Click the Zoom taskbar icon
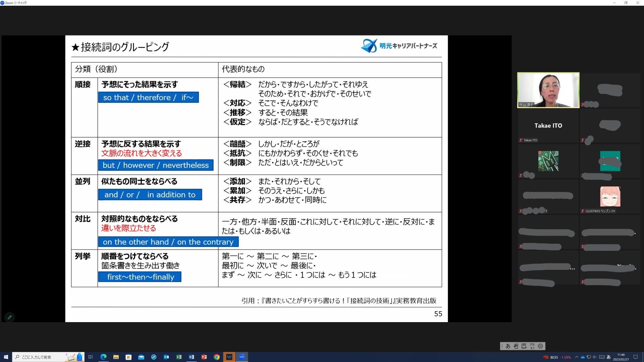644x362 pixels. point(242,357)
